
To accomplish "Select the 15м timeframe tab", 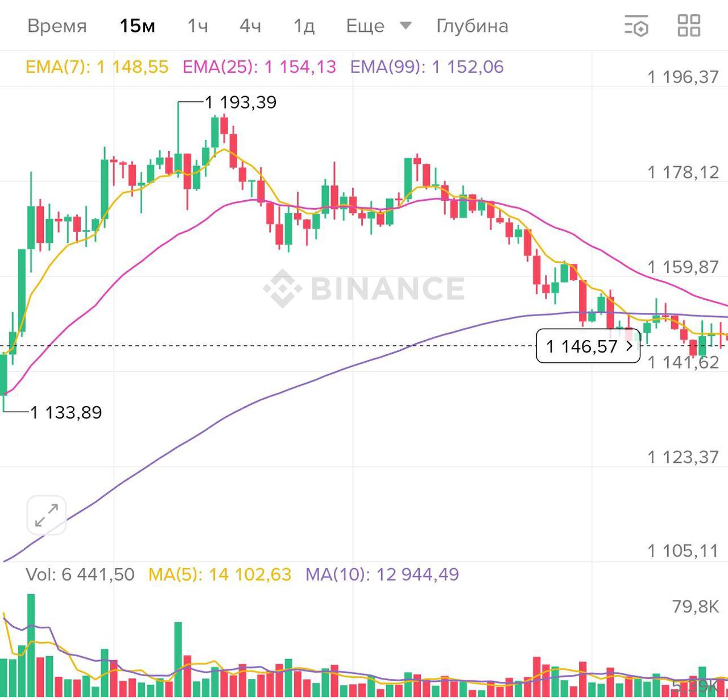I will pyautogui.click(x=137, y=26).
